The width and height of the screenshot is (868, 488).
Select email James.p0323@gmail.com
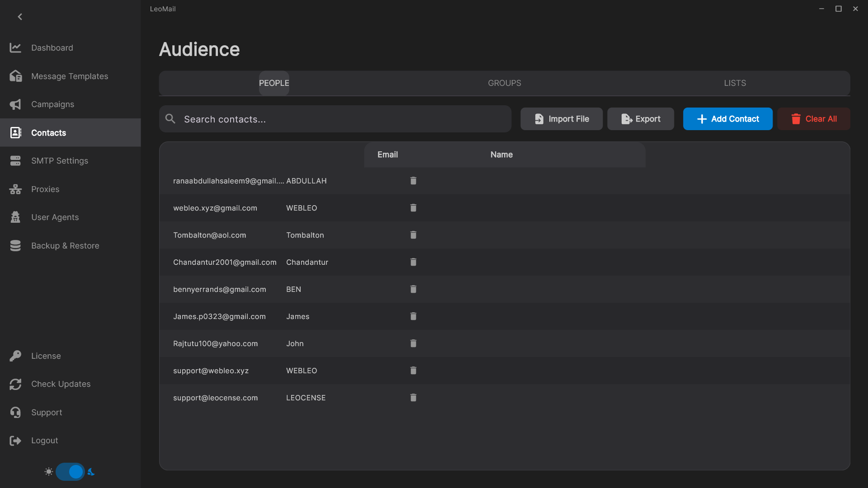pos(219,316)
